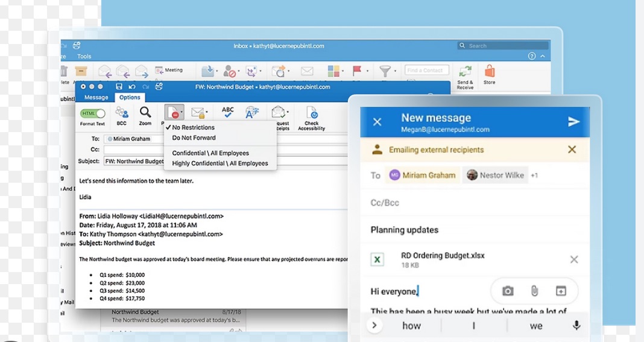Screen dimensions: 644x342
Task: Click the Reply All icon in Inbox toolbar
Action: tap(123, 72)
